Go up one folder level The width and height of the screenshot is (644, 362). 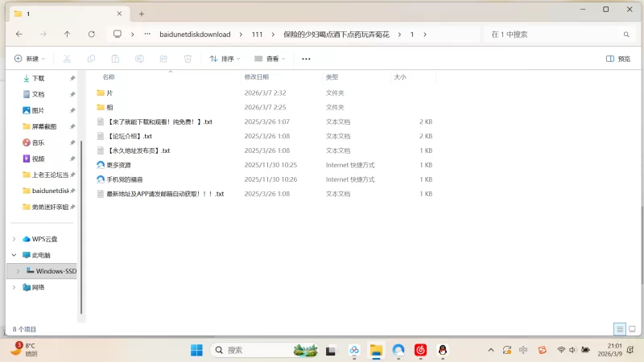pyautogui.click(x=67, y=35)
